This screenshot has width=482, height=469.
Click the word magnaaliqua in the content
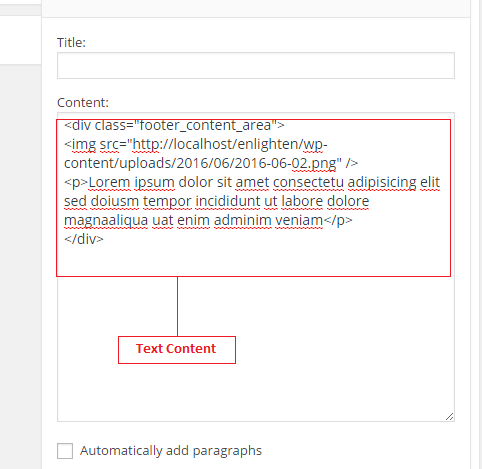(106, 220)
